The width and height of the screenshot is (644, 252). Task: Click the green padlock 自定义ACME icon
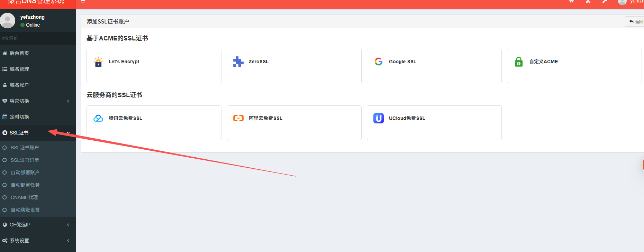(518, 62)
